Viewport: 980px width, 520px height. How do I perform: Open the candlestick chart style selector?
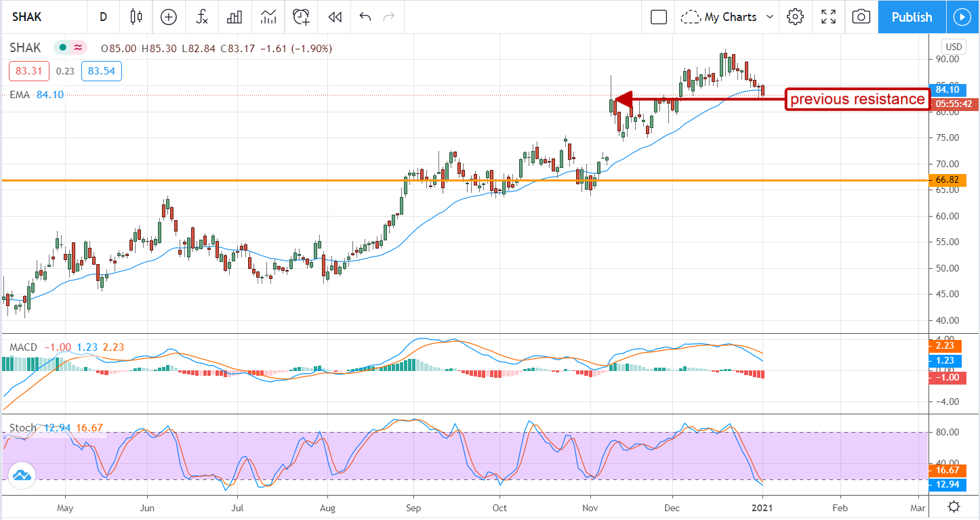[x=137, y=17]
